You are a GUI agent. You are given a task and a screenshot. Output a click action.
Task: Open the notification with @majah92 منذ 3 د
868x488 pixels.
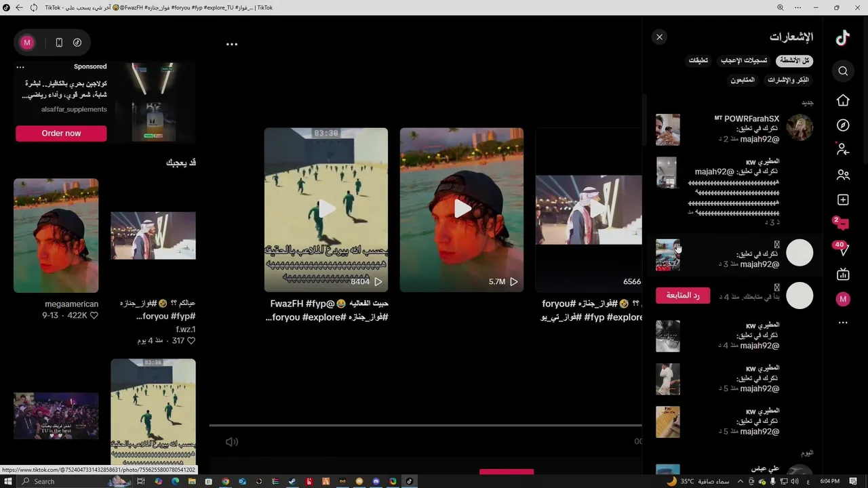pyautogui.click(x=734, y=254)
